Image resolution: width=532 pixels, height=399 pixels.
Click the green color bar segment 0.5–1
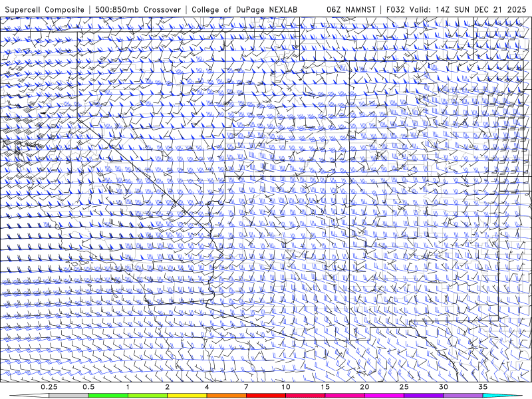point(108,396)
